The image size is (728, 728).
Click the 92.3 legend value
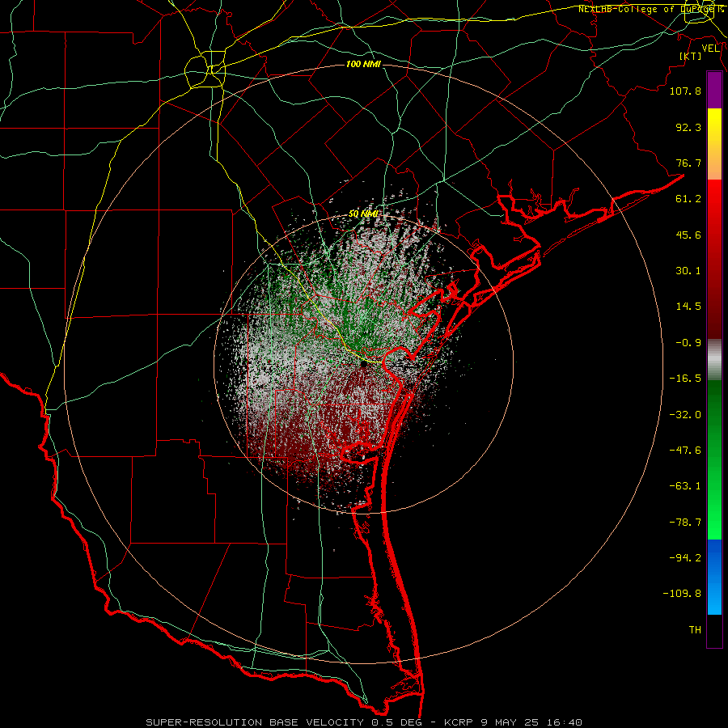point(688,127)
